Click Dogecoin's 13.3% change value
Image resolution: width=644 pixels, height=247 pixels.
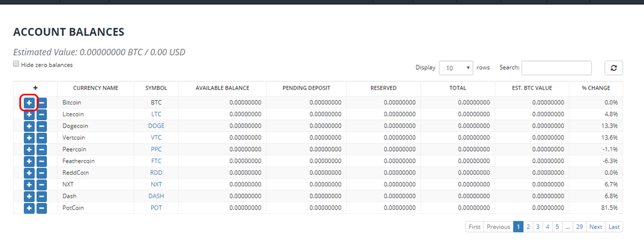(x=609, y=126)
